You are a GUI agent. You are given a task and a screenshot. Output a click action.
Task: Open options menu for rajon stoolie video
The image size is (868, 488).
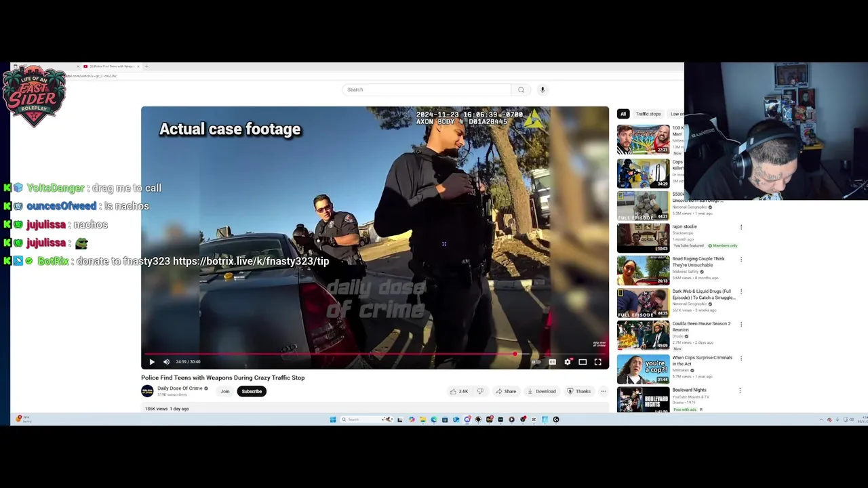click(x=741, y=227)
